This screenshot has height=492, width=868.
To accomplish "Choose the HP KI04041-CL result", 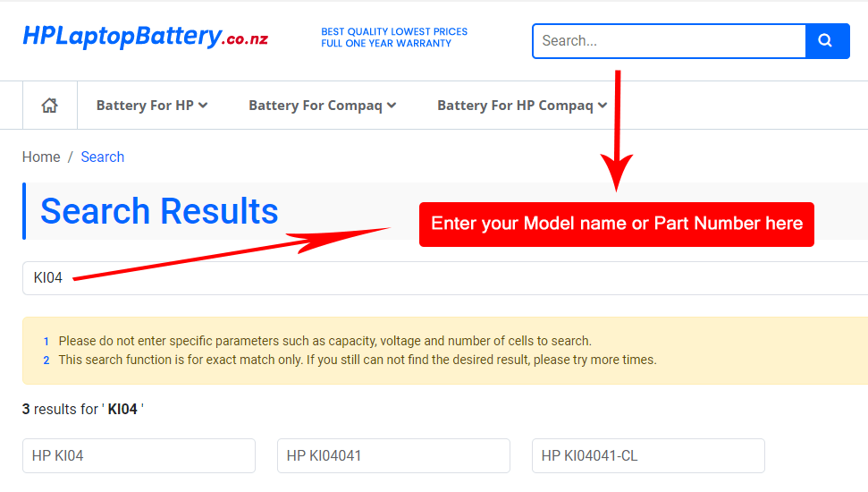I will (x=648, y=456).
